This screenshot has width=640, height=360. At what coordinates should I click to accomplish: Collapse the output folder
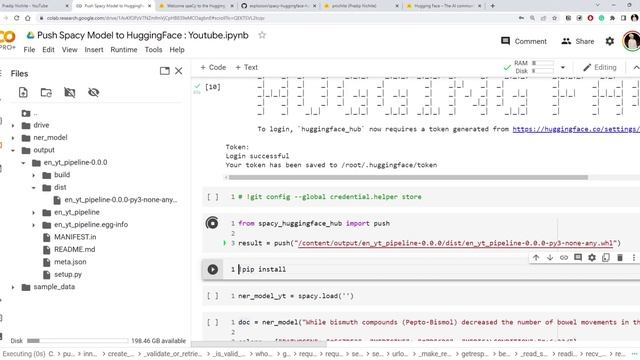(x=13, y=151)
